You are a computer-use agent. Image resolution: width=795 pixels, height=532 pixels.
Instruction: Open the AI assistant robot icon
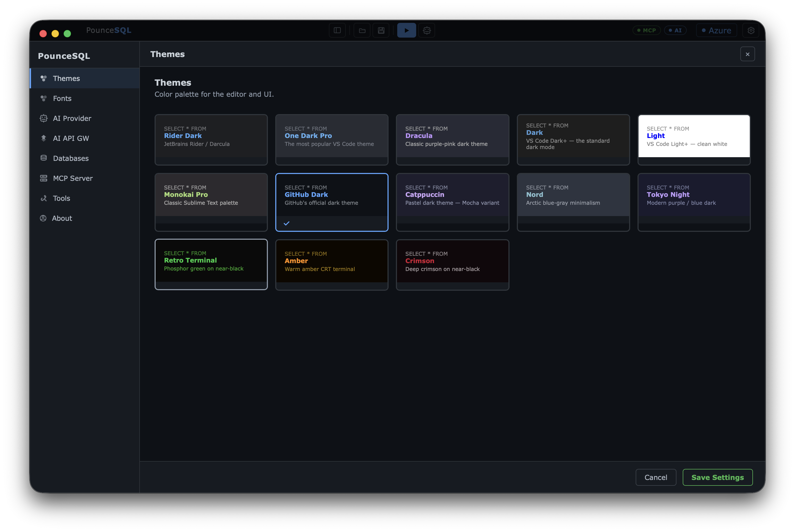click(x=427, y=30)
